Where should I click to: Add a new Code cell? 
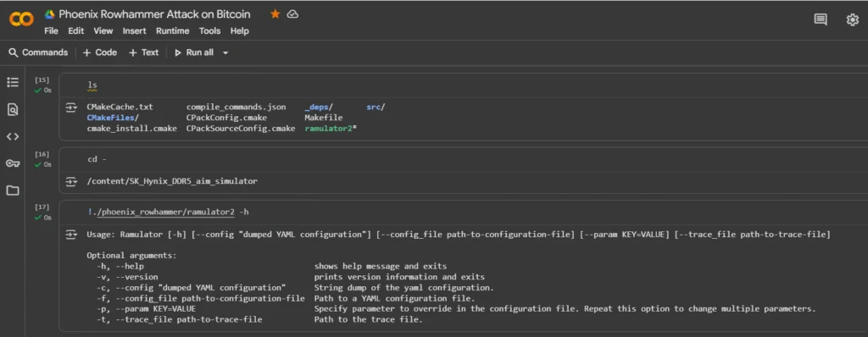(100, 52)
